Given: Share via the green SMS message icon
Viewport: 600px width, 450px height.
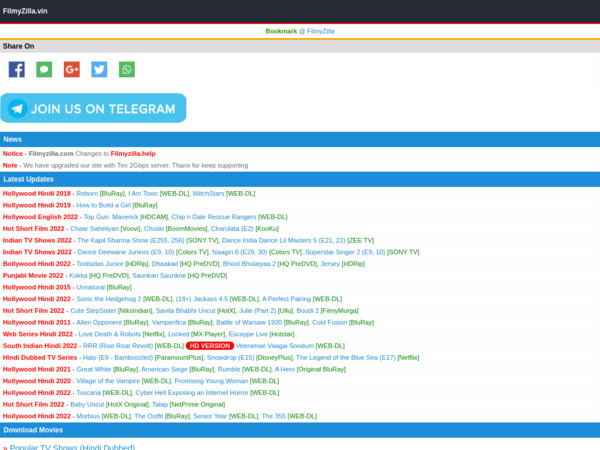Looking at the screenshot, I should tap(44, 69).
